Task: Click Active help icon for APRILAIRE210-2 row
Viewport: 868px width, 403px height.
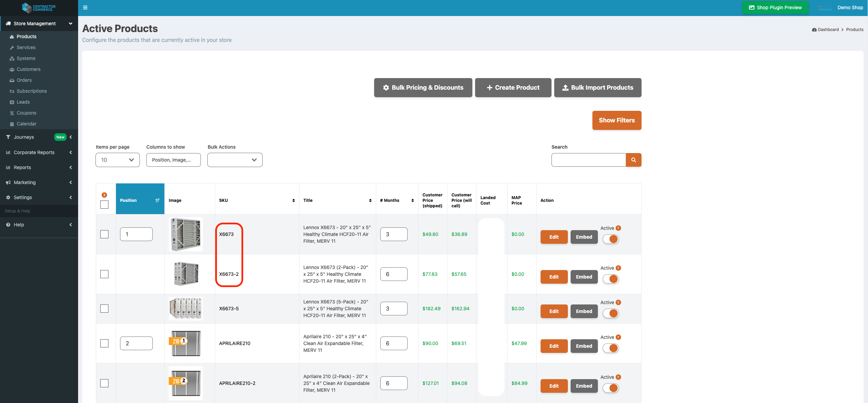Action: (x=618, y=377)
